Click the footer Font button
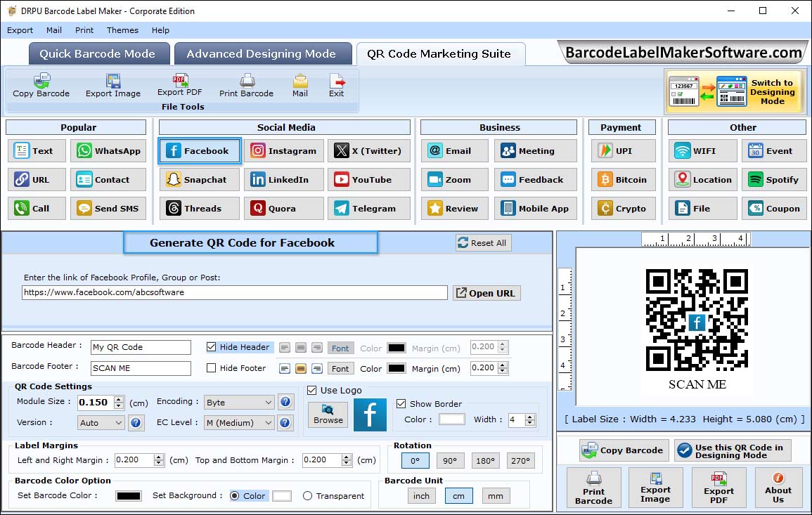Viewport: 812px width, 515px height. (x=340, y=369)
